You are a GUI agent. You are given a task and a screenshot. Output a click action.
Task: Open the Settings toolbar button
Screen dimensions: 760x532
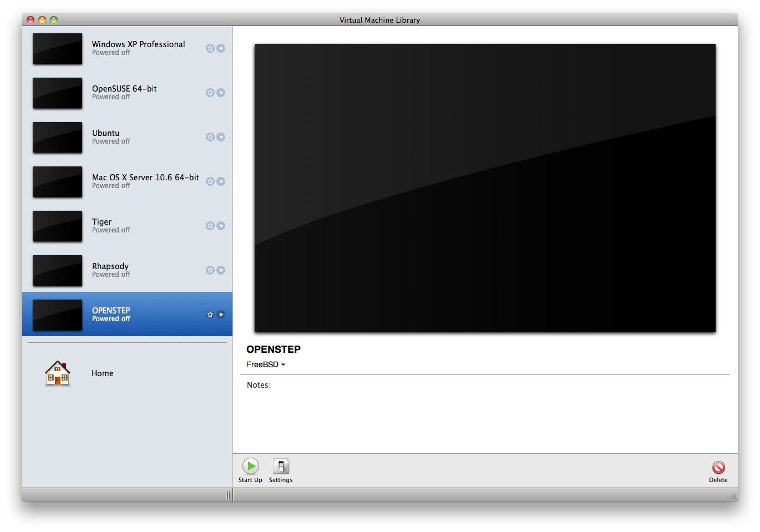[281, 470]
